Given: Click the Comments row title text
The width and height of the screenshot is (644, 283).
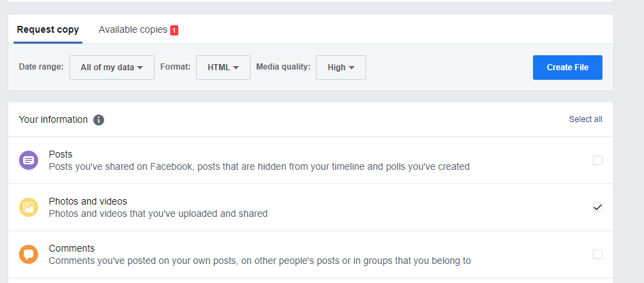Looking at the screenshot, I should point(71,248).
